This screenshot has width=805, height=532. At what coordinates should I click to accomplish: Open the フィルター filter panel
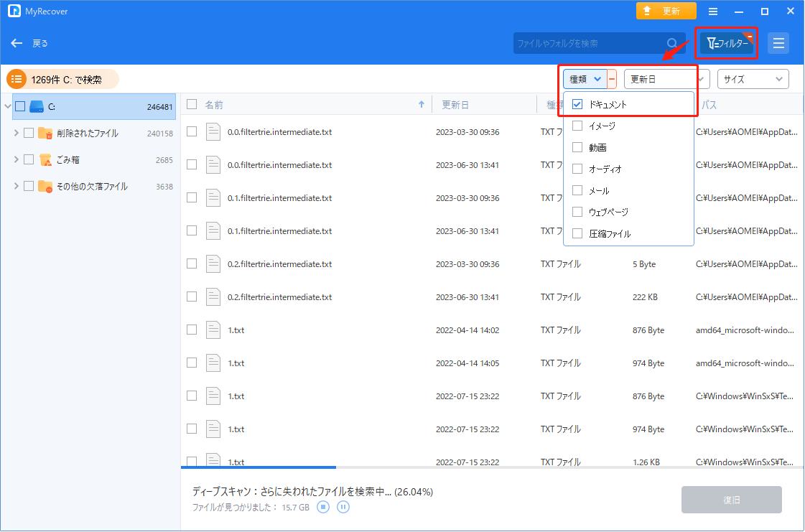coord(727,44)
